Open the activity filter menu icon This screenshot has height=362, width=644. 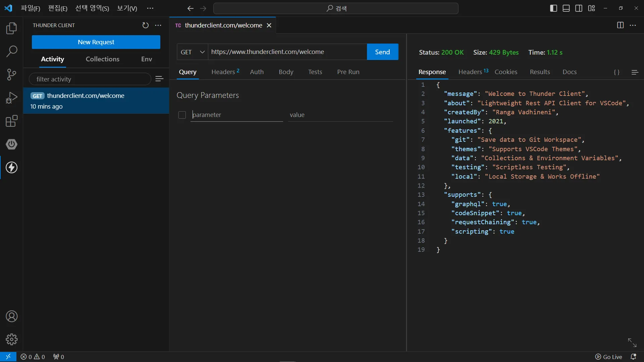click(x=159, y=79)
